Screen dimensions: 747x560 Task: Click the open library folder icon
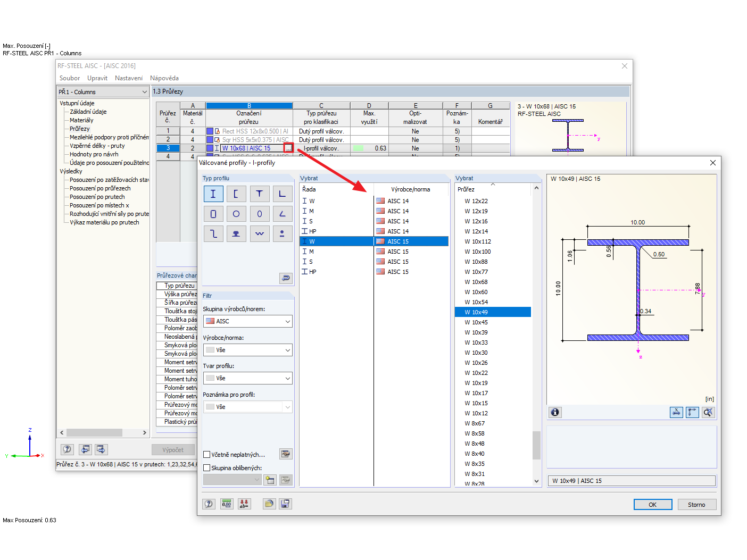[269, 504]
